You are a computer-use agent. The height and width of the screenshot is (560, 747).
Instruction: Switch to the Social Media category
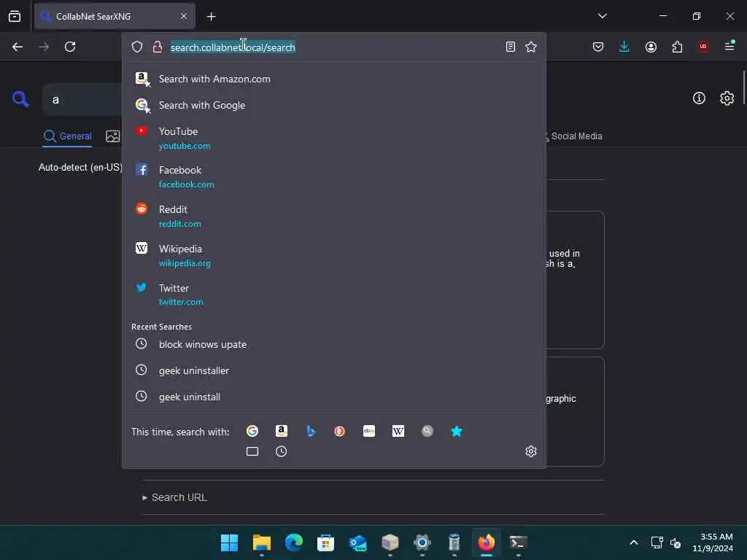tap(573, 136)
